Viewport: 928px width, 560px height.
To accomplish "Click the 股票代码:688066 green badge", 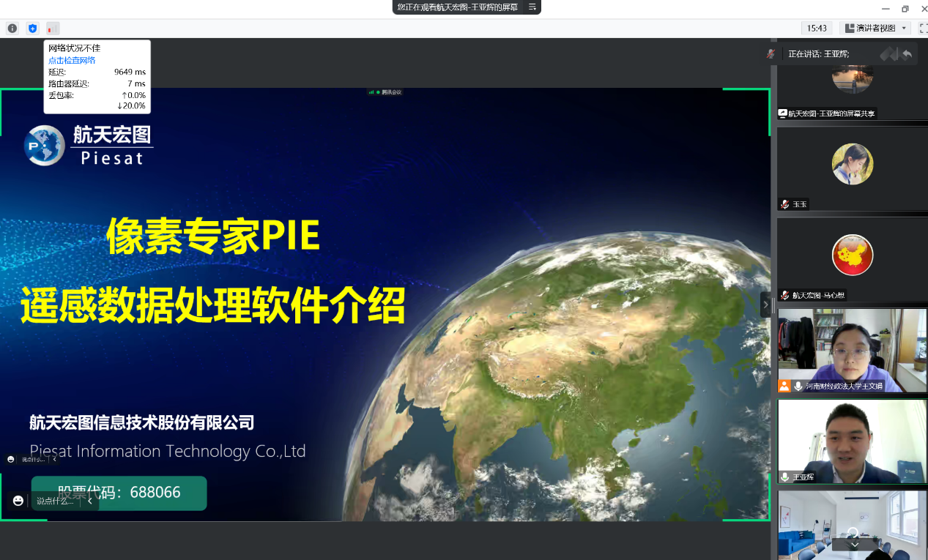I will click(119, 493).
